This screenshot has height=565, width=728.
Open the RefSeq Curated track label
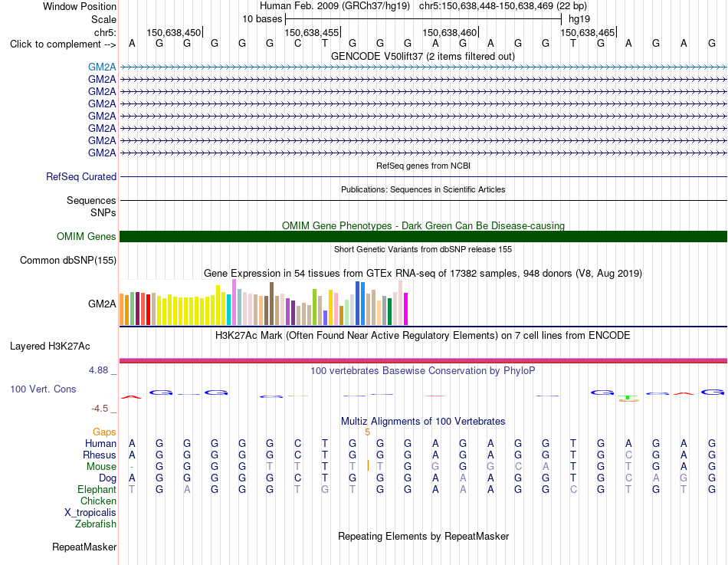80,176
